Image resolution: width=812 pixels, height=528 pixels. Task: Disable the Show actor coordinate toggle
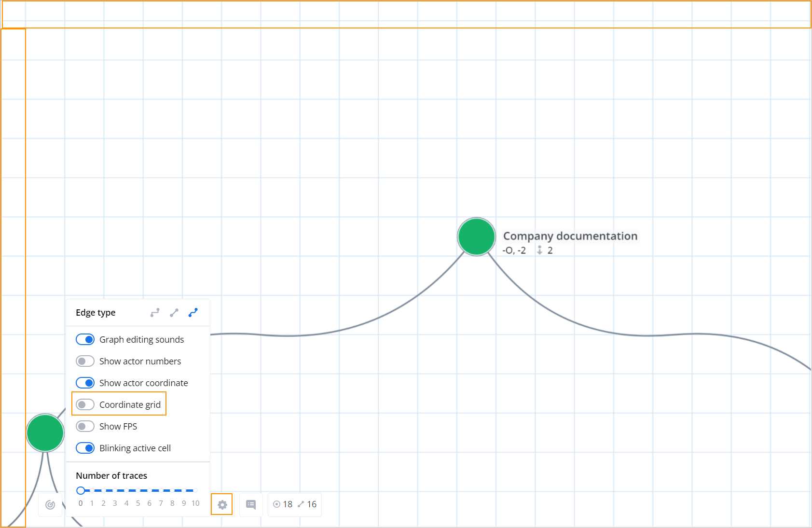[85, 383]
